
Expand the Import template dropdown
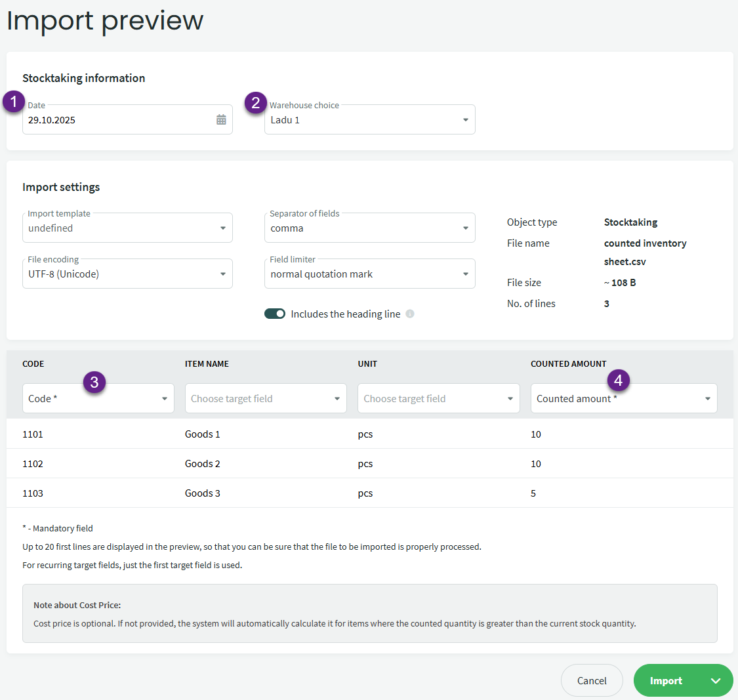[x=127, y=228]
